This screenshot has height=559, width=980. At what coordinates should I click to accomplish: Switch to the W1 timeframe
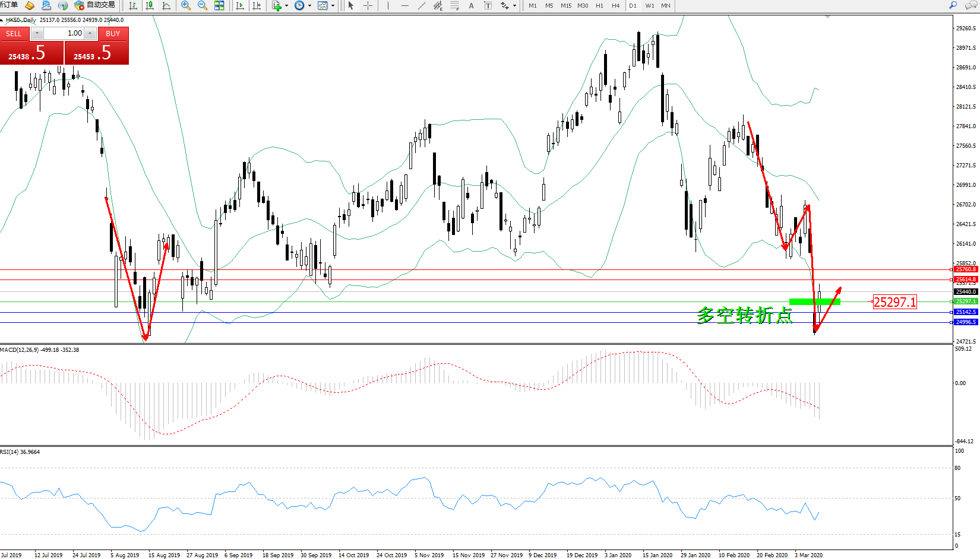650,6
